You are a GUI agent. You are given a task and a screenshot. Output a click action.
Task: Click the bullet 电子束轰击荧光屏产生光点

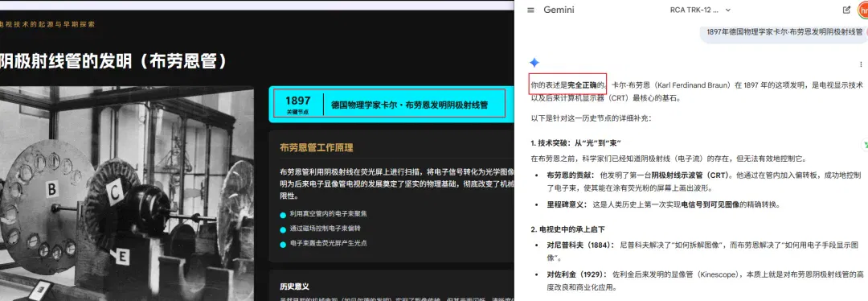[328, 243]
